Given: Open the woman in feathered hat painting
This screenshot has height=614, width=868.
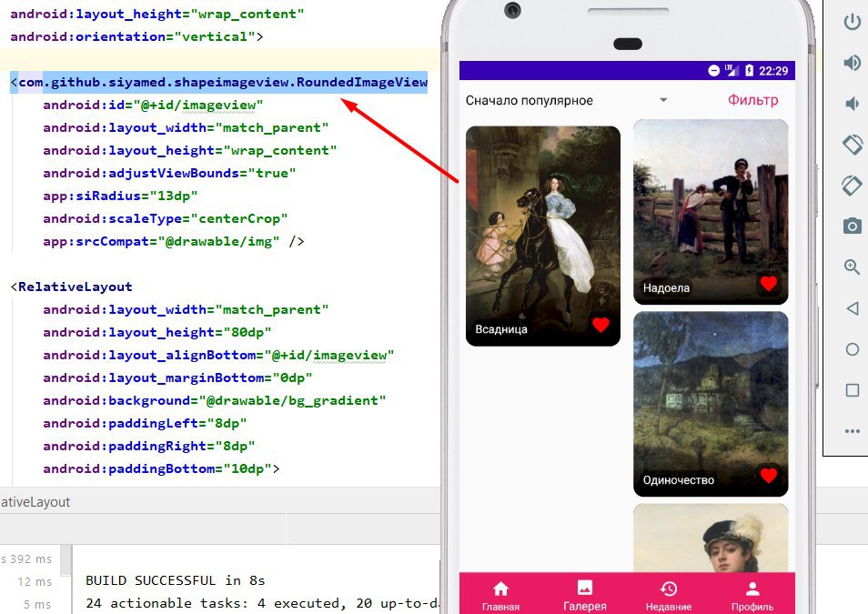Looking at the screenshot, I should pos(711,538).
